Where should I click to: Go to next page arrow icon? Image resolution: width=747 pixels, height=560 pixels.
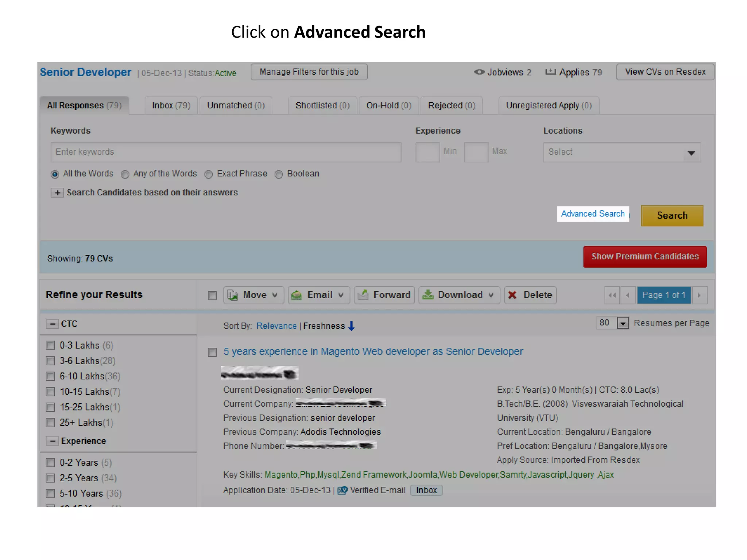(x=699, y=295)
